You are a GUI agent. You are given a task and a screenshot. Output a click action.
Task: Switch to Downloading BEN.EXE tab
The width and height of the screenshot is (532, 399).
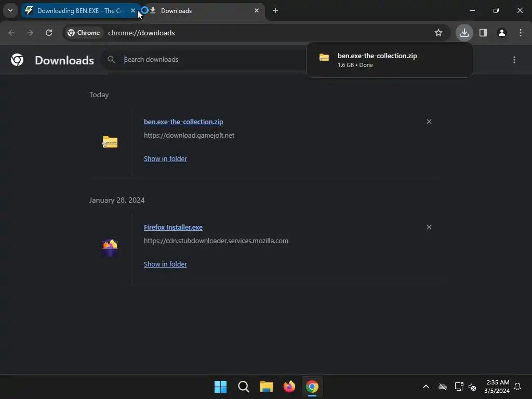(80, 10)
